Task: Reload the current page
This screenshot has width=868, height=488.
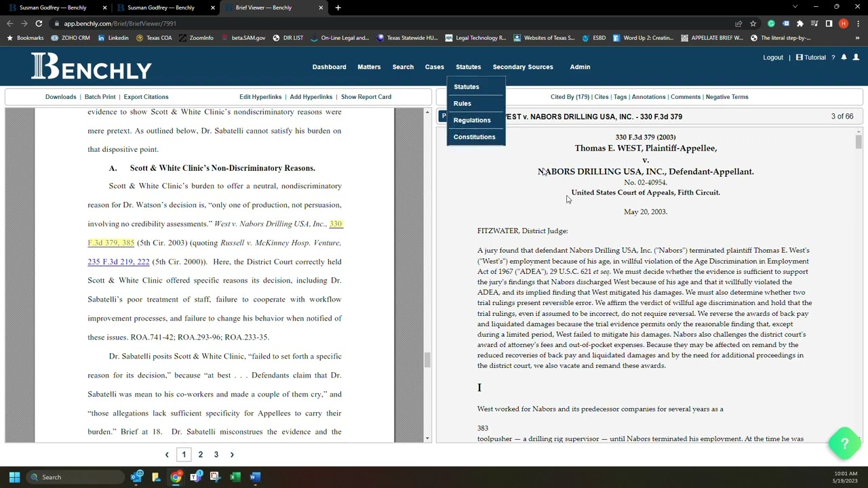Action: click(x=39, y=24)
